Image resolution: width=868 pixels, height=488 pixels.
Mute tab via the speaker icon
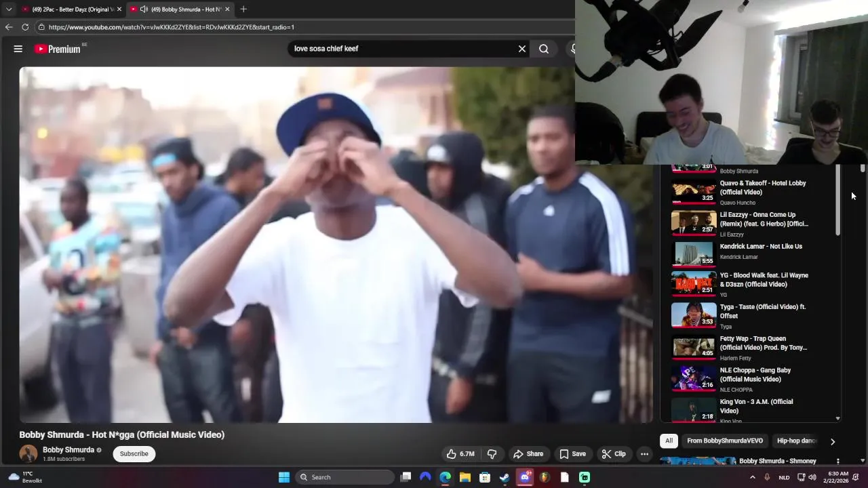click(144, 9)
